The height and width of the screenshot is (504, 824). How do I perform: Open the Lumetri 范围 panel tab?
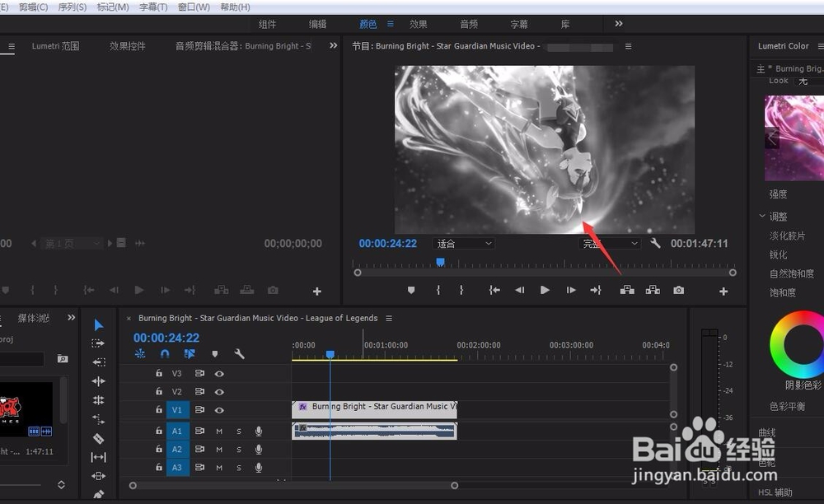tap(55, 46)
